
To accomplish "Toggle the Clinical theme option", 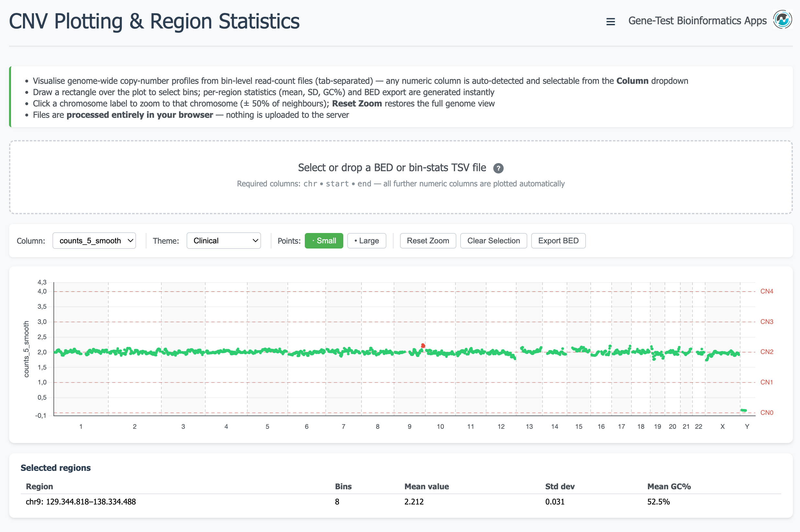I will pyautogui.click(x=223, y=240).
